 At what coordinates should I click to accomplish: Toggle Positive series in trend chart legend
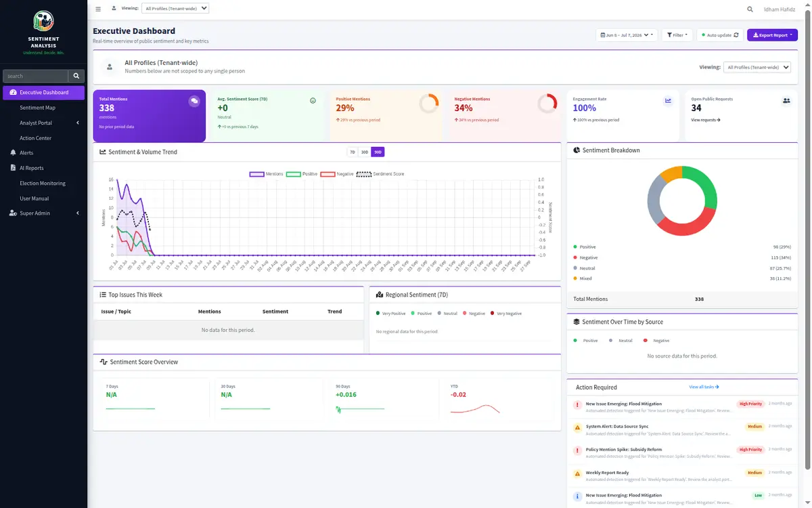(302, 174)
